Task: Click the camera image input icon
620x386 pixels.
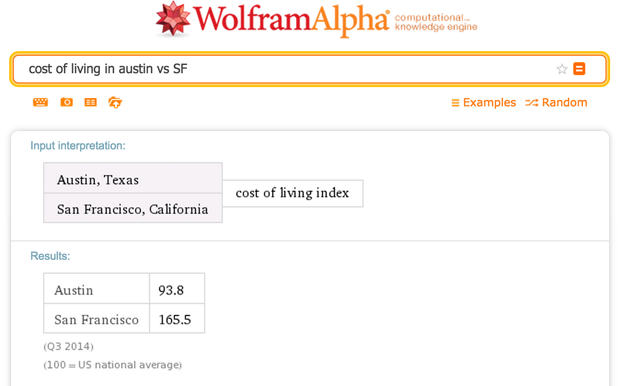Action: [x=66, y=102]
